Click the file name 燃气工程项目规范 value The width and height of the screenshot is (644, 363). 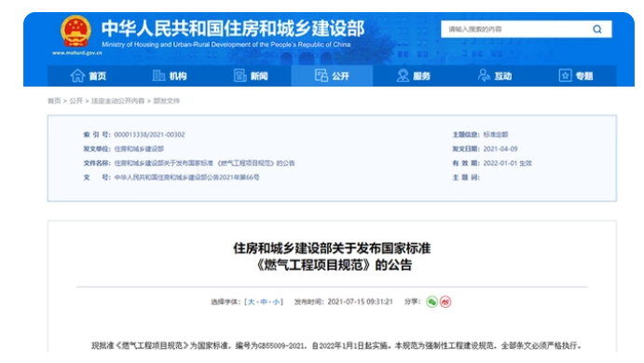(x=204, y=163)
